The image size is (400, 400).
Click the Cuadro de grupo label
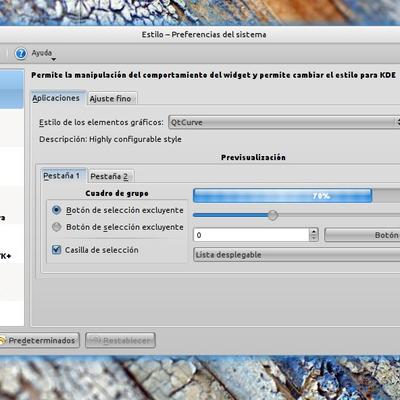(x=117, y=193)
